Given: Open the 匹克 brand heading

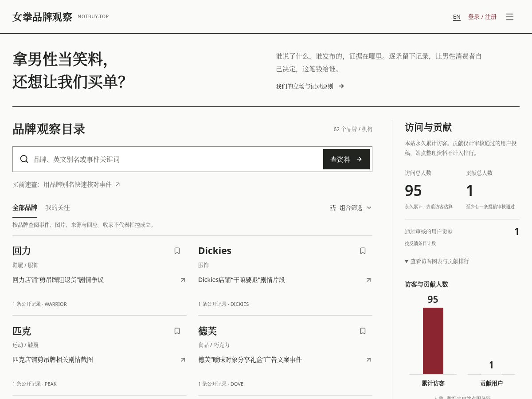Looking at the screenshot, I should click(22, 331).
